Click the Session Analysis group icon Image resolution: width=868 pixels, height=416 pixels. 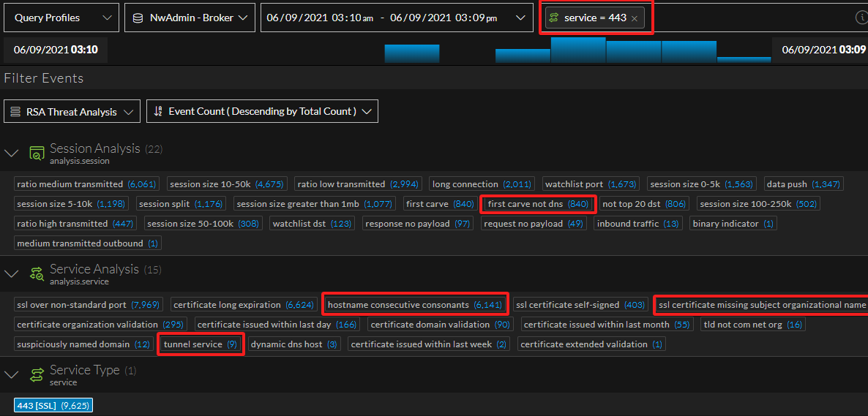tap(37, 154)
